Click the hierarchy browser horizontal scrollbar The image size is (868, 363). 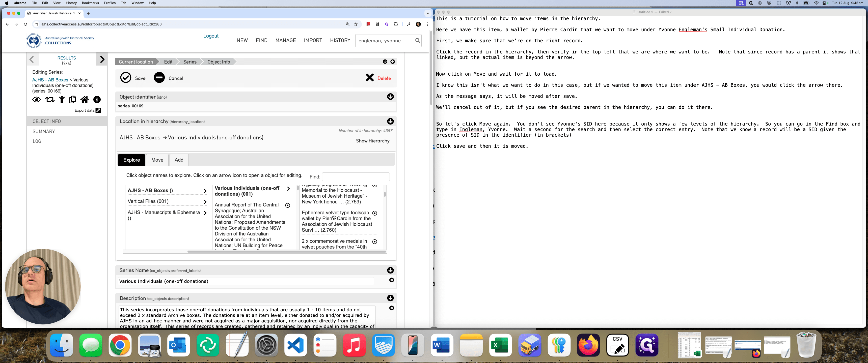click(286, 252)
